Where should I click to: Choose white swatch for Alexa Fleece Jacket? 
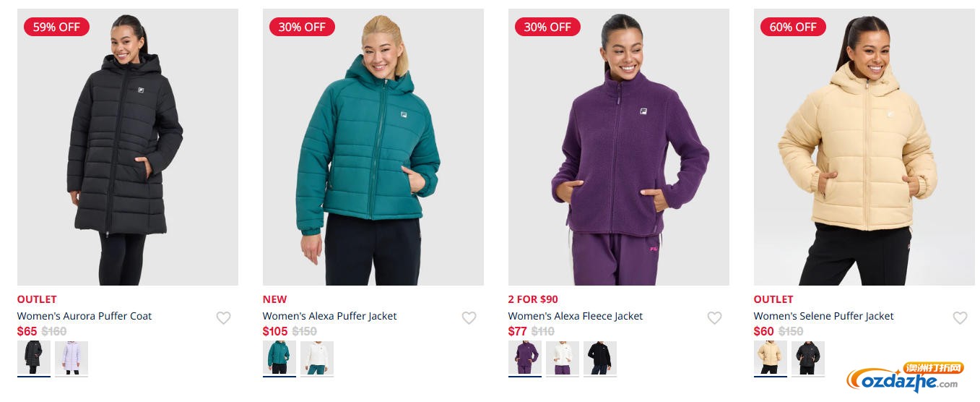pos(563,358)
